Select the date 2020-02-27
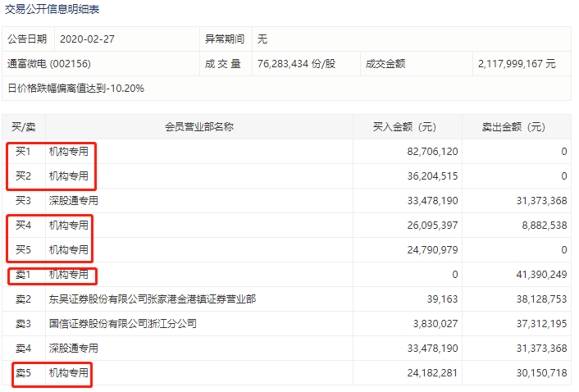This screenshot has height=392, width=579. click(87, 39)
